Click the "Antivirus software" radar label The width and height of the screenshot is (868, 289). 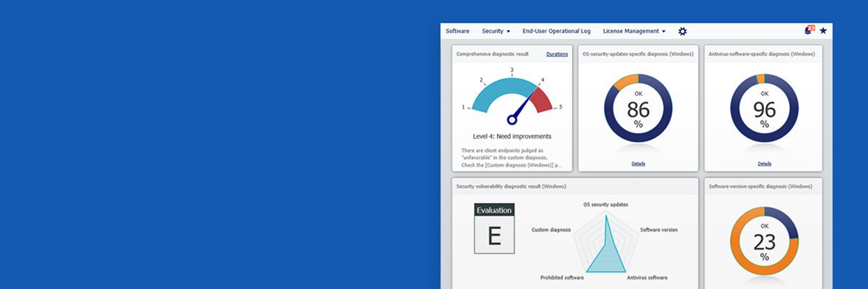pos(647,278)
